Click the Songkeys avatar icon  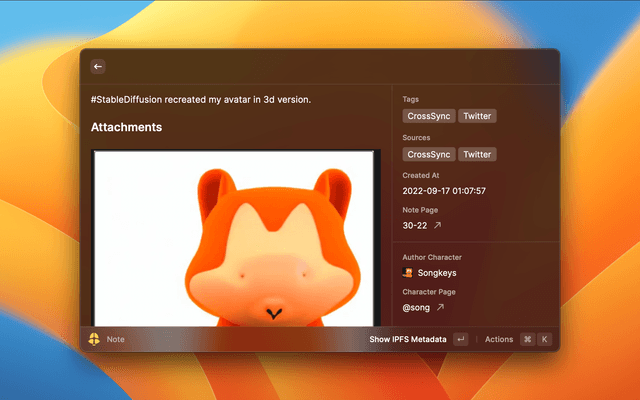point(408,272)
